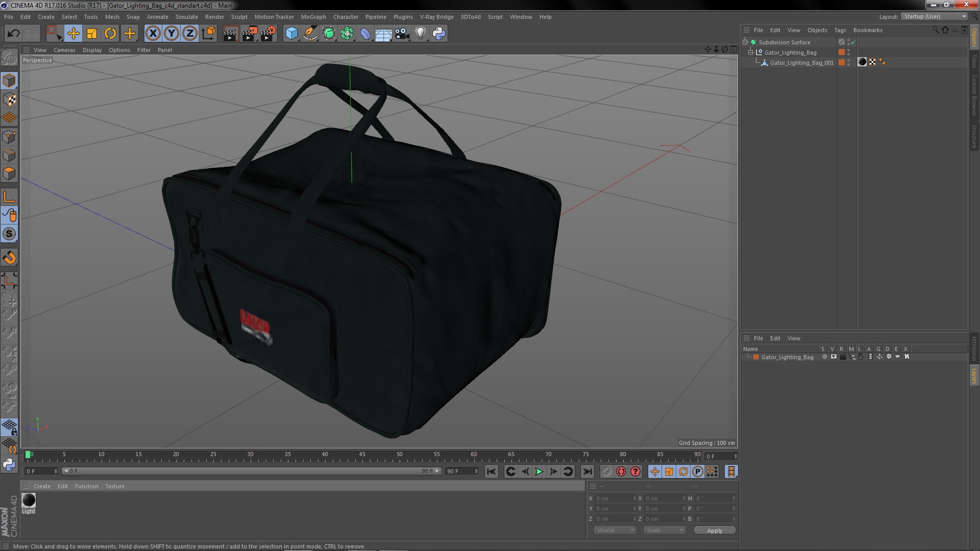Screen dimensions: 980x551
Task: Switch to Edges mode
Action: click(9, 155)
